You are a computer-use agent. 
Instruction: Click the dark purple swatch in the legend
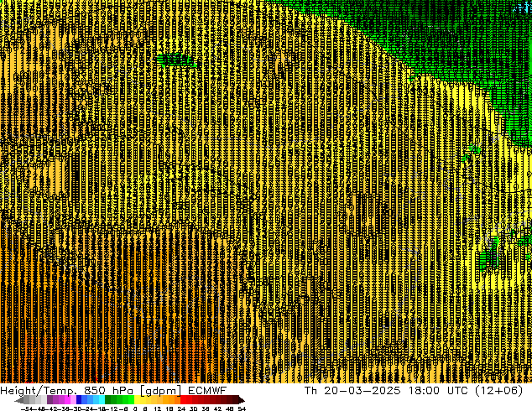(x=50, y=400)
